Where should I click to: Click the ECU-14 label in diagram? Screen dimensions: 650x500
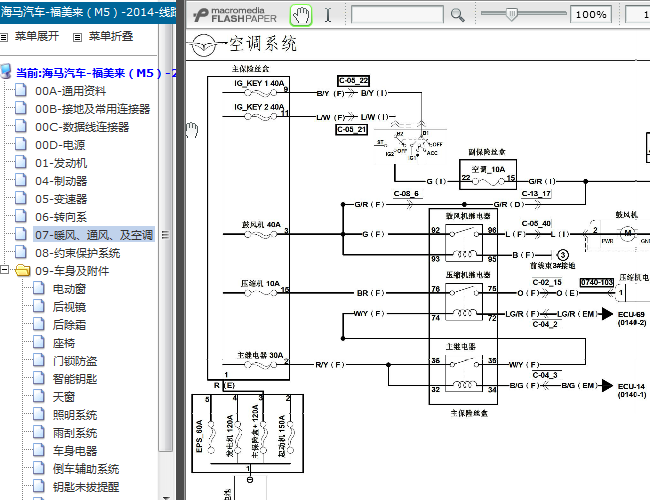pos(631,386)
